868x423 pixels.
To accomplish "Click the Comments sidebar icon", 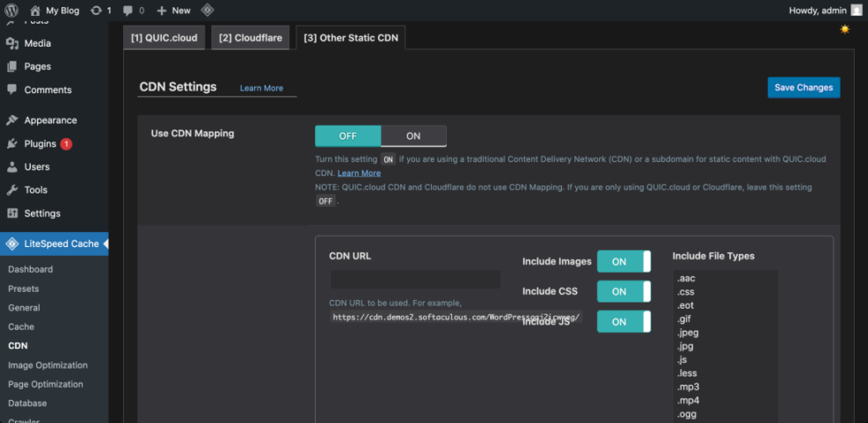I will click(12, 90).
